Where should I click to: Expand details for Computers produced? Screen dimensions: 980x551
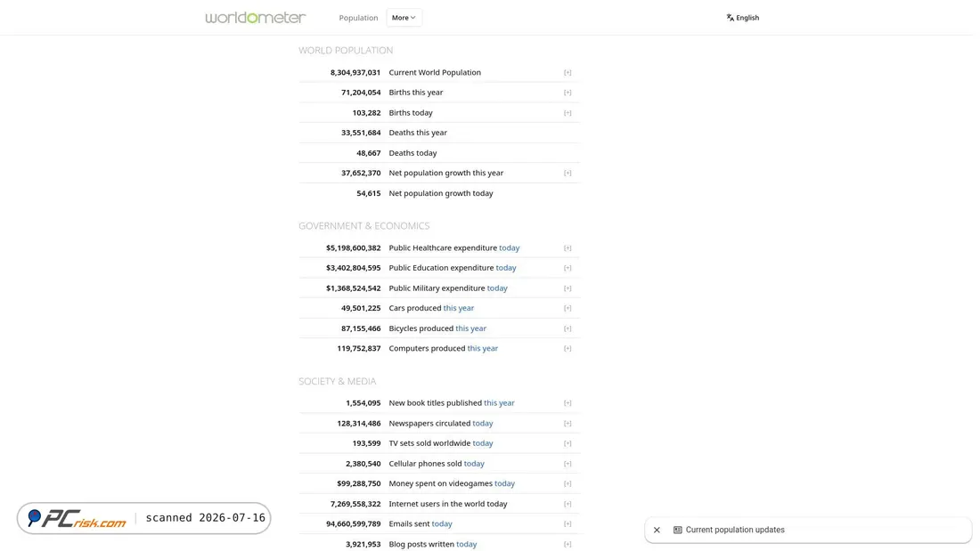(568, 349)
